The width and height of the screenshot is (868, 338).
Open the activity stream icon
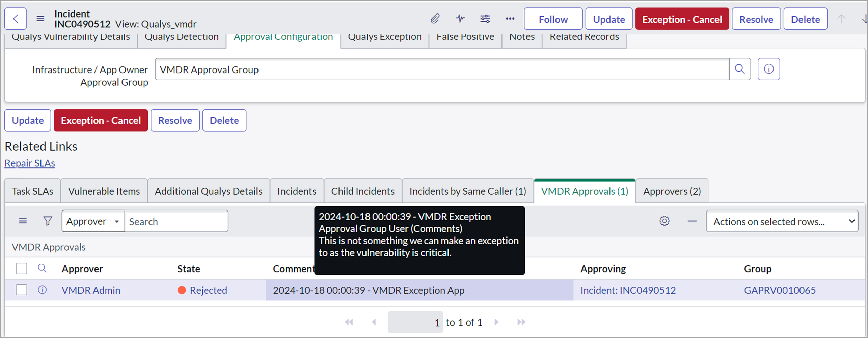pyautogui.click(x=460, y=19)
